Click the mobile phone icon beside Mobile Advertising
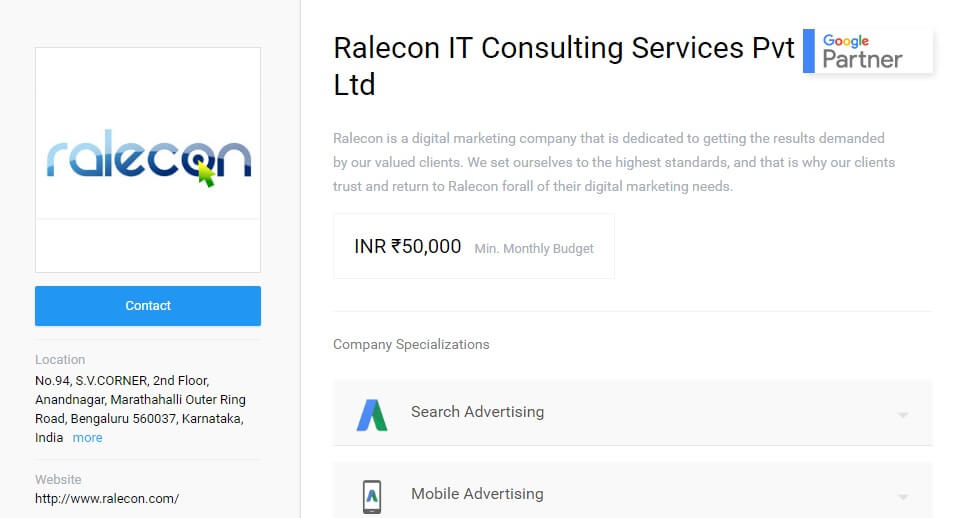 (x=372, y=496)
